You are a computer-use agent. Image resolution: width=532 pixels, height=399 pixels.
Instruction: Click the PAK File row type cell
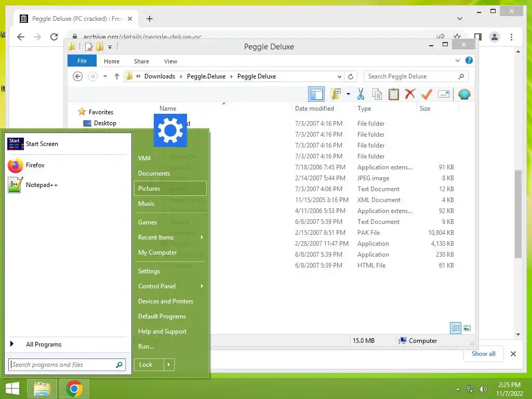pyautogui.click(x=368, y=233)
